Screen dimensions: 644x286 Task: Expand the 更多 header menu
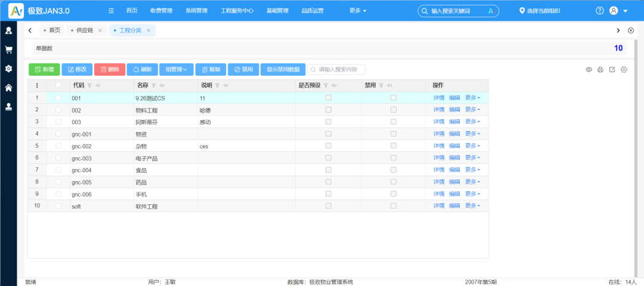(x=358, y=11)
